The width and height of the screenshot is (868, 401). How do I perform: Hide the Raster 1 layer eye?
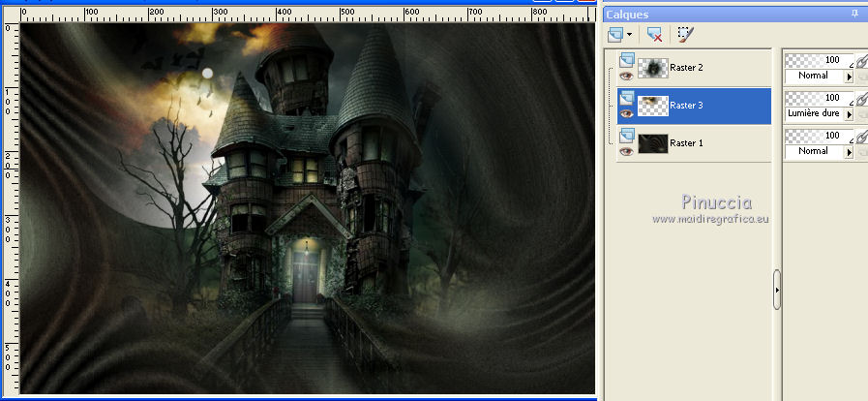[x=626, y=151]
